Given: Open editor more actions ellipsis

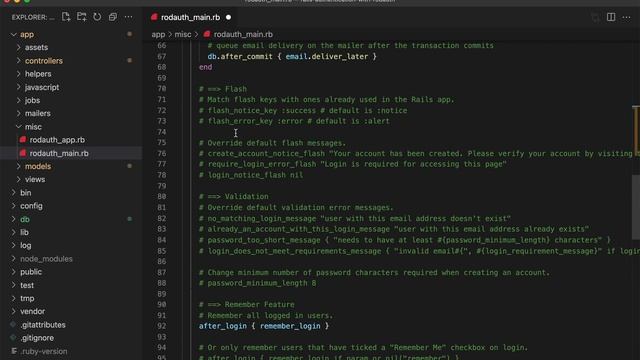Looking at the screenshot, I should click(627, 17).
